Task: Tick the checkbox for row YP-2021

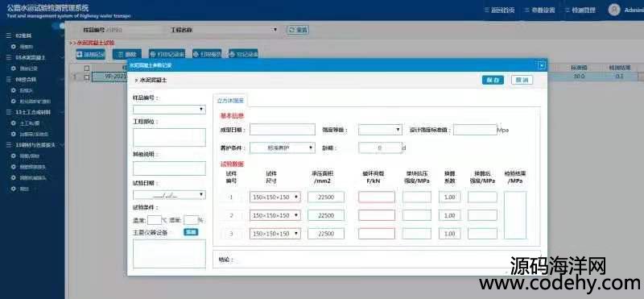Action: click(x=87, y=77)
